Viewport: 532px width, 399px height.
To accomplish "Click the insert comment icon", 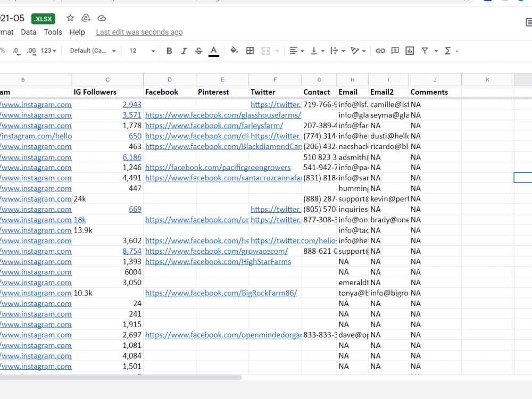I will pyautogui.click(x=395, y=51).
